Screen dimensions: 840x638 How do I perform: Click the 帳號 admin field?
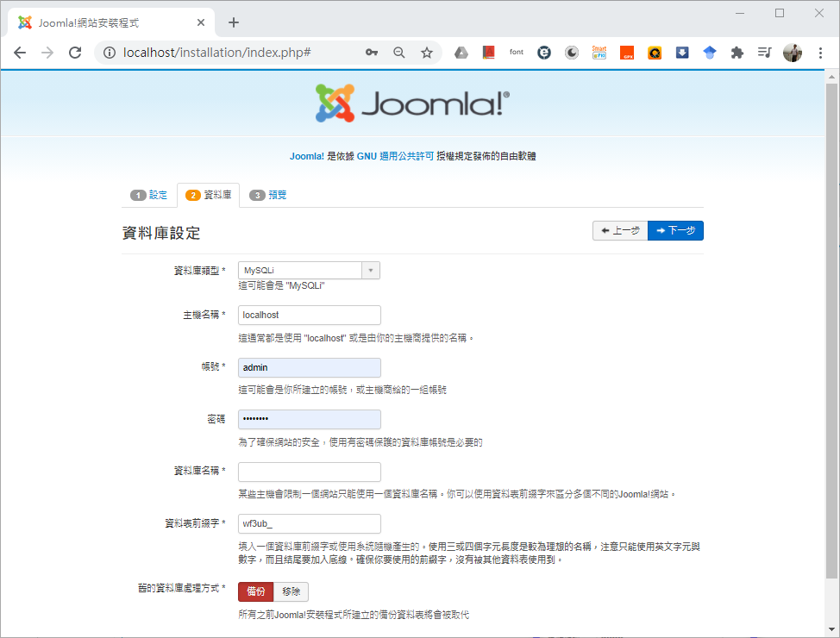(x=310, y=367)
